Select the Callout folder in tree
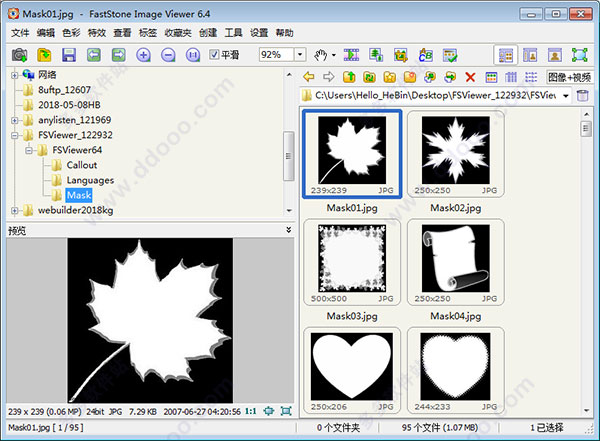Viewport: 600px width, 441px height. tap(82, 165)
